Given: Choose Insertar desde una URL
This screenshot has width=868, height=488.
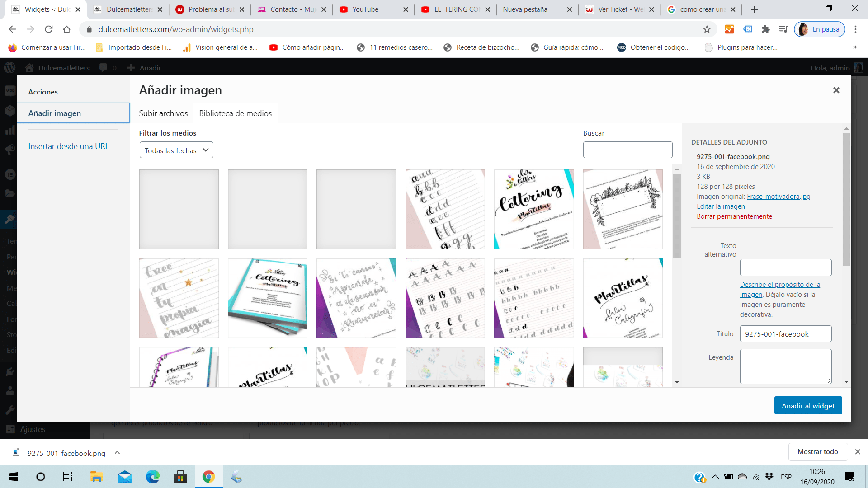Looking at the screenshot, I should pyautogui.click(x=69, y=146).
